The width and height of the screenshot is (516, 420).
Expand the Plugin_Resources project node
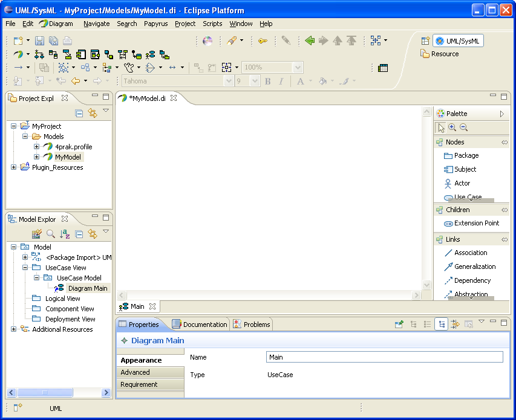coord(14,167)
